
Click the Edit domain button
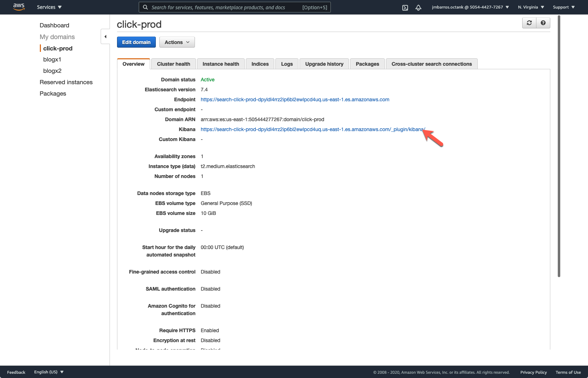point(136,42)
